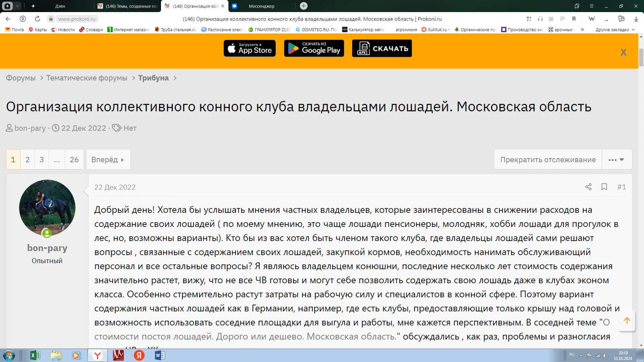This screenshot has height=362, width=644.
Task: Open the Тематические форумы breadcrumb link
Action: click(x=87, y=78)
